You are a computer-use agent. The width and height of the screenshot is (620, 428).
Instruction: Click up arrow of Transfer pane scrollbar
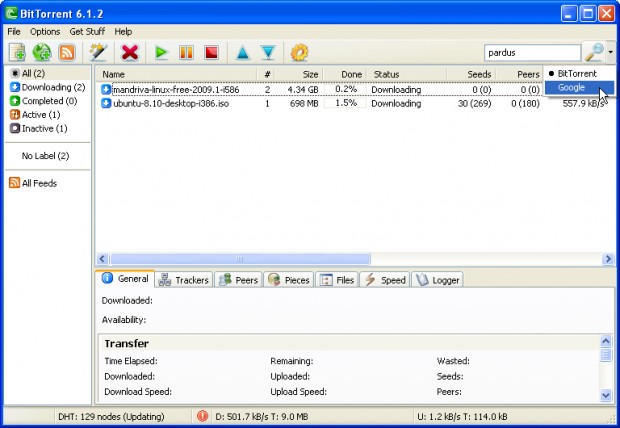click(x=606, y=341)
